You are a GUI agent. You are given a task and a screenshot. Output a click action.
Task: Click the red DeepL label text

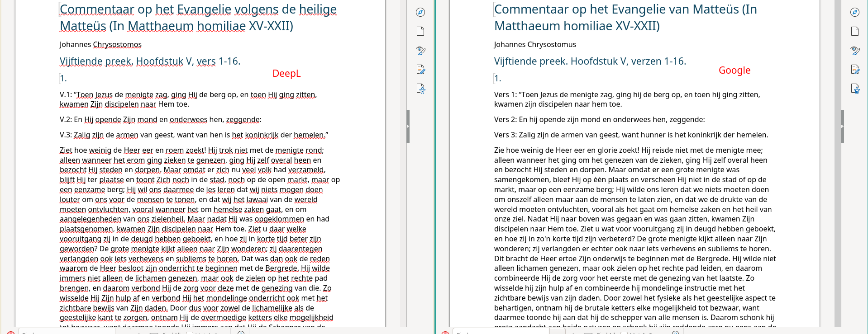tap(286, 73)
